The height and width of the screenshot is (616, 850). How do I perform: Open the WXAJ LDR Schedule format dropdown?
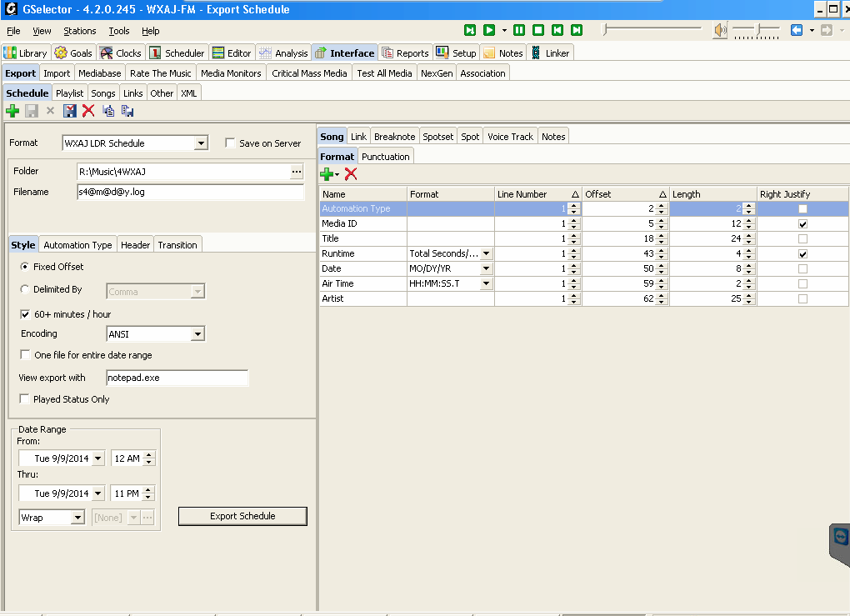(x=201, y=143)
